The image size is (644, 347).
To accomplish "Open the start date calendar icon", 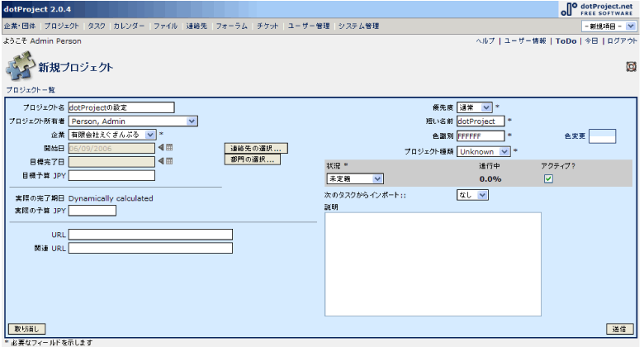I will pyautogui.click(x=169, y=148).
